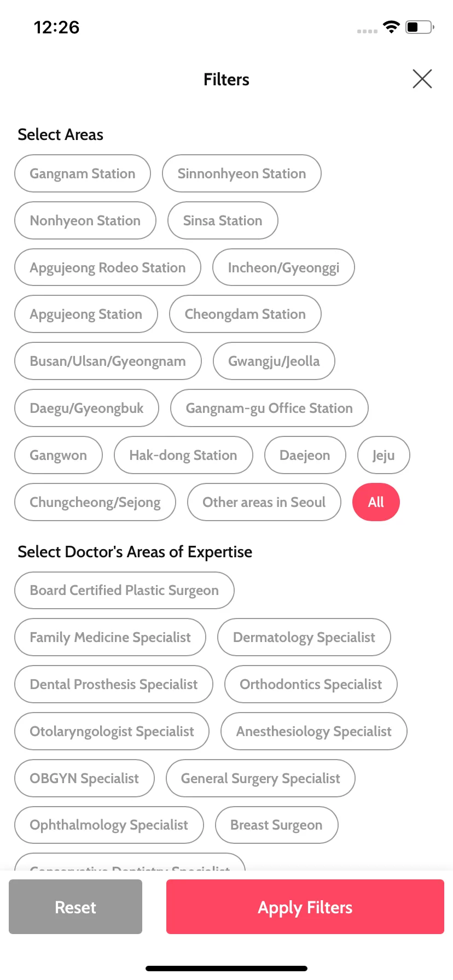This screenshot has width=453, height=980.
Task: Choose the Jeju area chip
Action: point(384,455)
